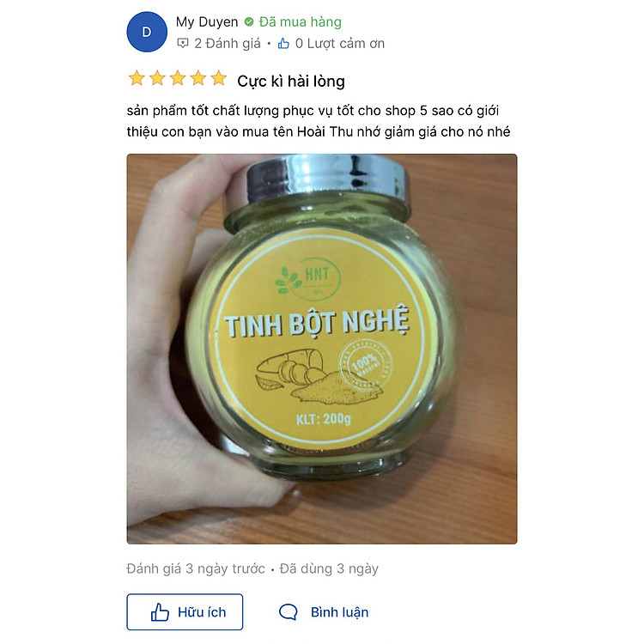The image size is (644, 644).
Task: Click the Đã dùng 3 ngày label
Action: click(x=329, y=568)
